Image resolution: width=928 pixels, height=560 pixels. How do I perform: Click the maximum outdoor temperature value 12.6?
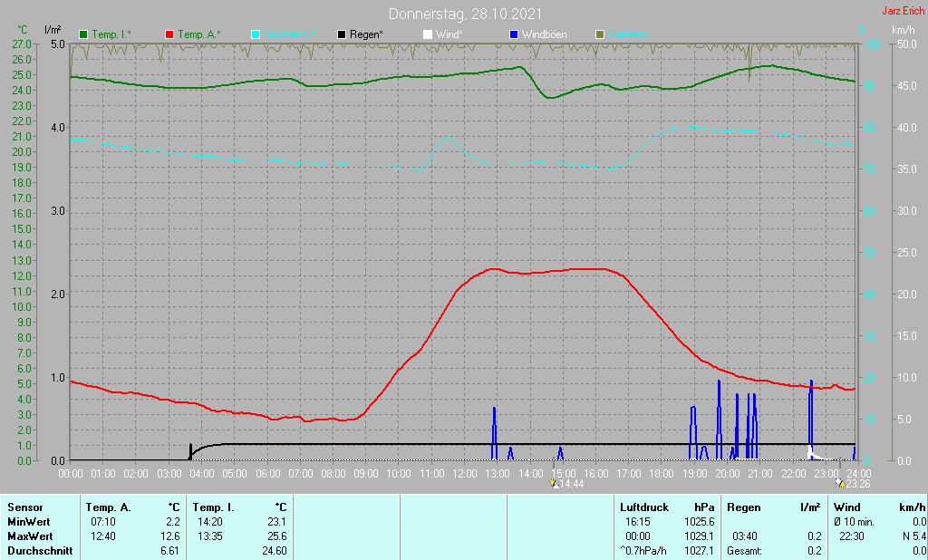pyautogui.click(x=170, y=536)
